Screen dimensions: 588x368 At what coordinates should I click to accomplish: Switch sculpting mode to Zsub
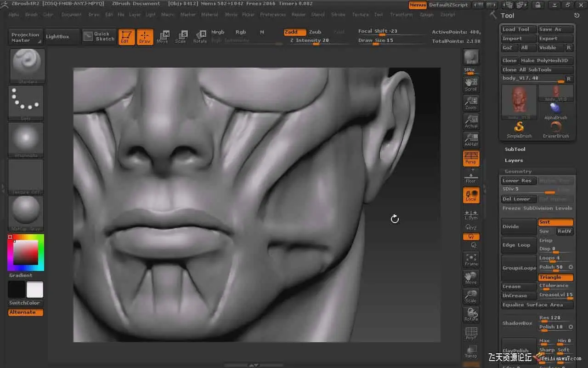pyautogui.click(x=315, y=32)
